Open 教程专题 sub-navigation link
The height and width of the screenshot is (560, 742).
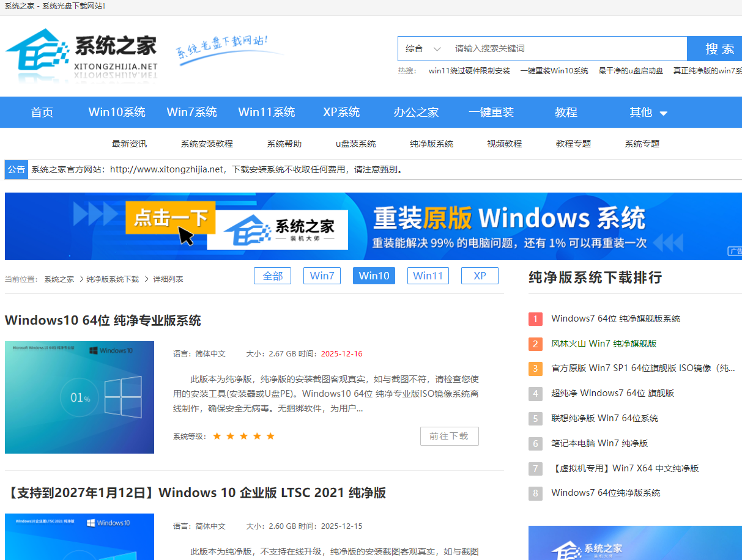(574, 144)
